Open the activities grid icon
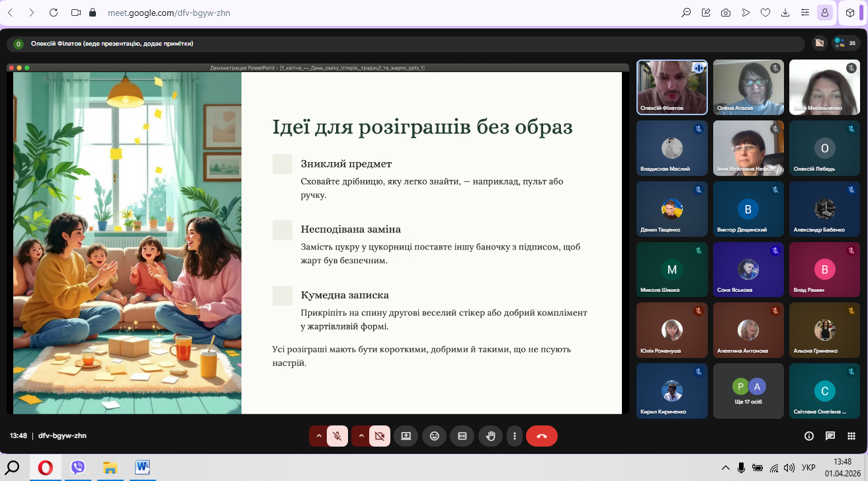This screenshot has width=868, height=481. coord(851,436)
